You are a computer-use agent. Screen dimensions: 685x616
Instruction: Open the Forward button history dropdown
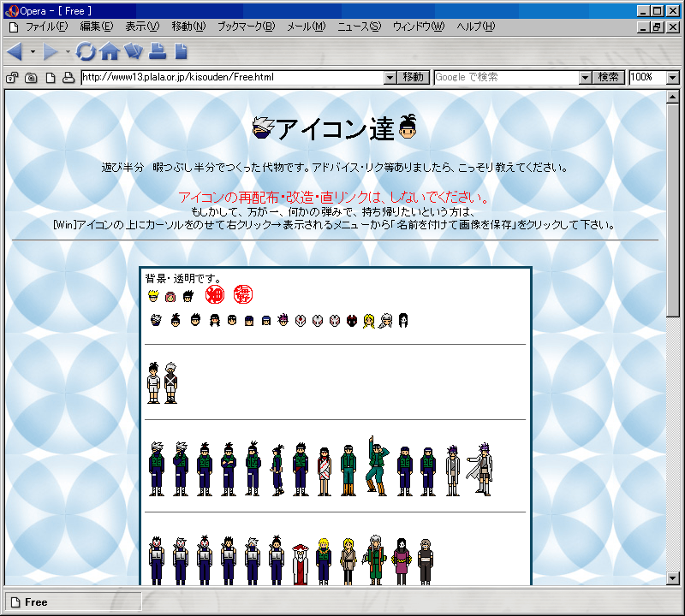click(68, 51)
